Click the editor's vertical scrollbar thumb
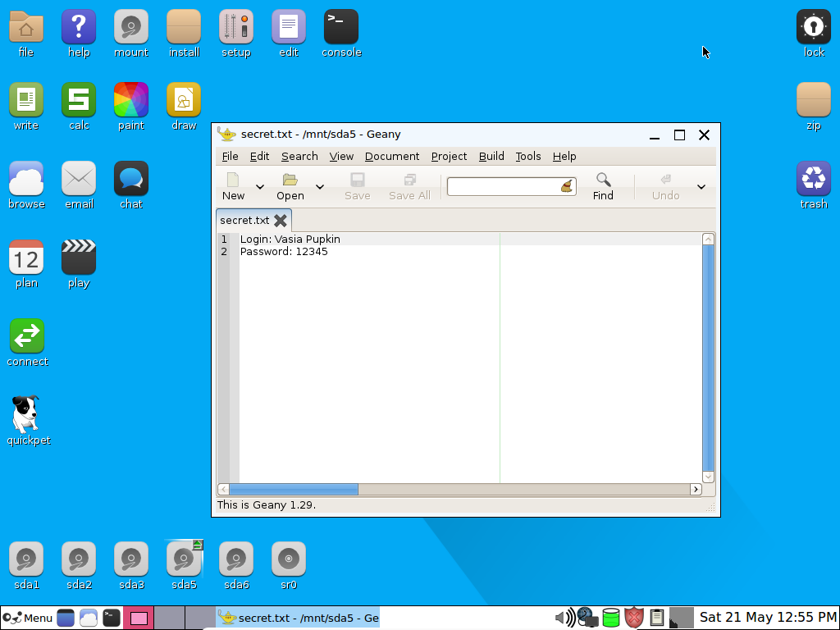The width and height of the screenshot is (840, 630). pyautogui.click(x=708, y=358)
